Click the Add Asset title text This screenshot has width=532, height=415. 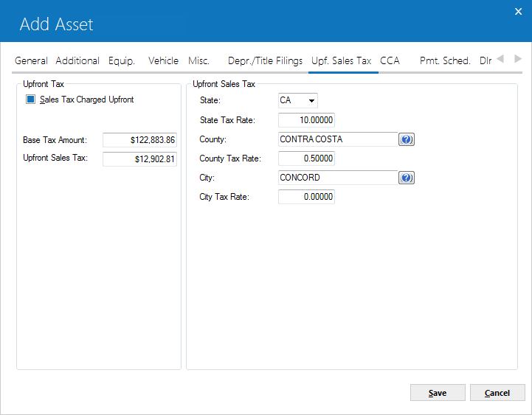56,24
